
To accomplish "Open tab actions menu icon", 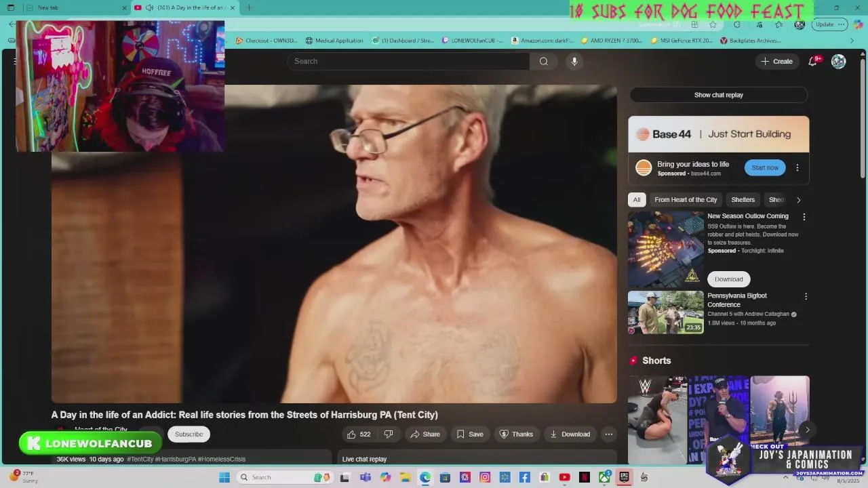I will pyautogui.click(x=11, y=7).
